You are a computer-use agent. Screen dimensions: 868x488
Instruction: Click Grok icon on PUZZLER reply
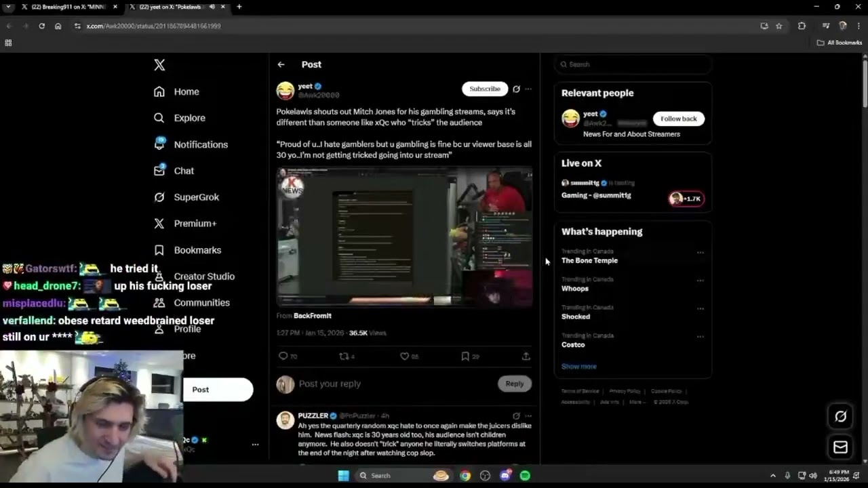coord(516,416)
